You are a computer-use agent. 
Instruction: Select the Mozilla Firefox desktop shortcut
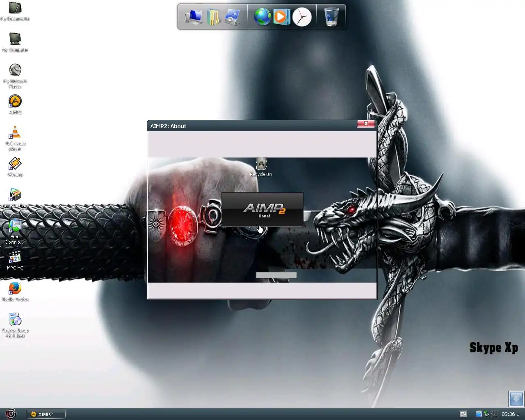pos(15,292)
